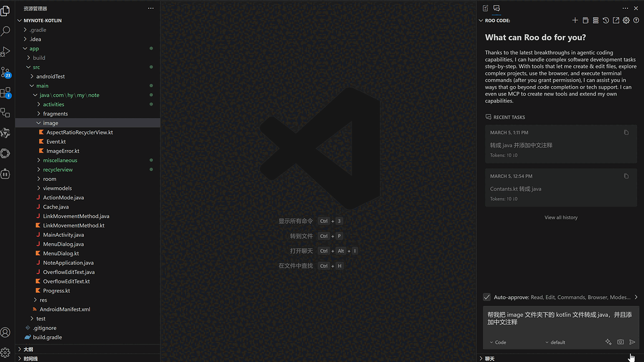Open Cache.java file
Screen dimensions: 644x362
56,207
